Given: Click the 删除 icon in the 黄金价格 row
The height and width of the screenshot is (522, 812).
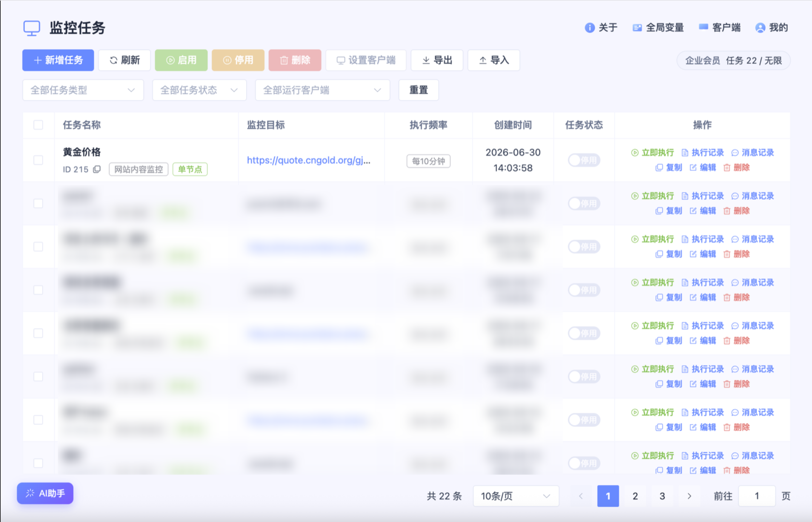Looking at the screenshot, I should tap(727, 168).
